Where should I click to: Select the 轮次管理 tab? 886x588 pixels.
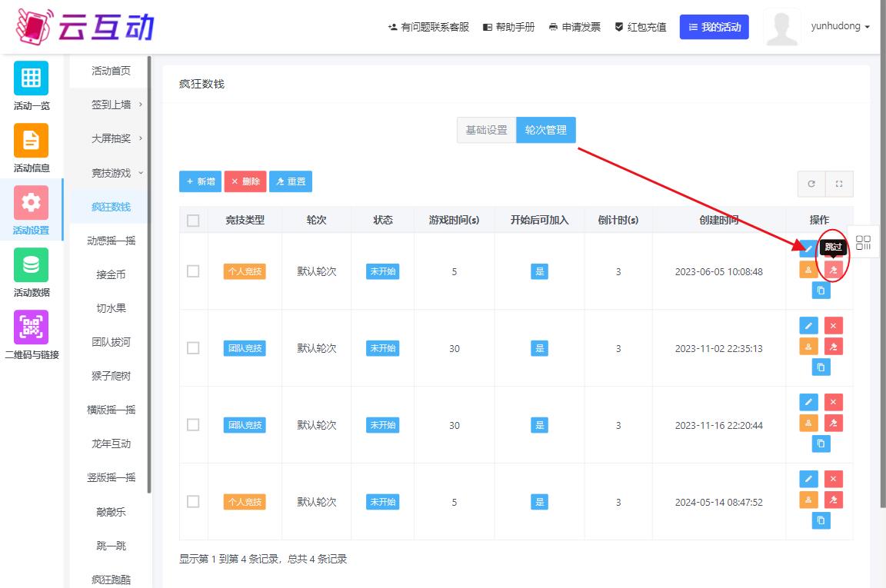[546, 130]
